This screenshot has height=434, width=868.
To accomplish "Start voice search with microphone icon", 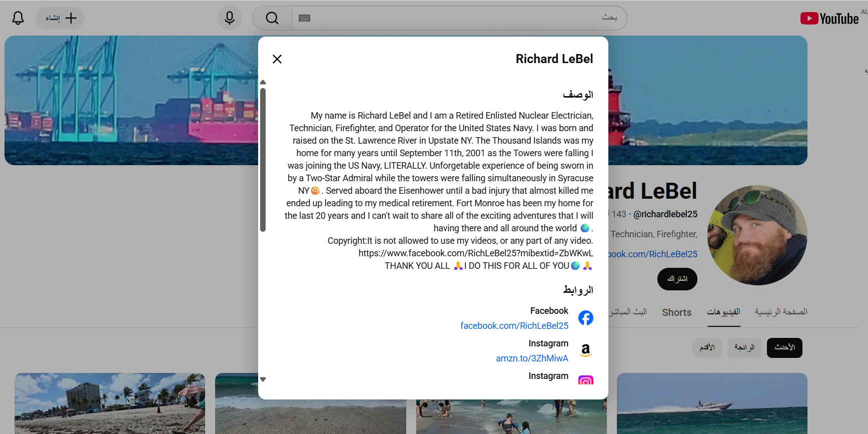I will pyautogui.click(x=230, y=19).
